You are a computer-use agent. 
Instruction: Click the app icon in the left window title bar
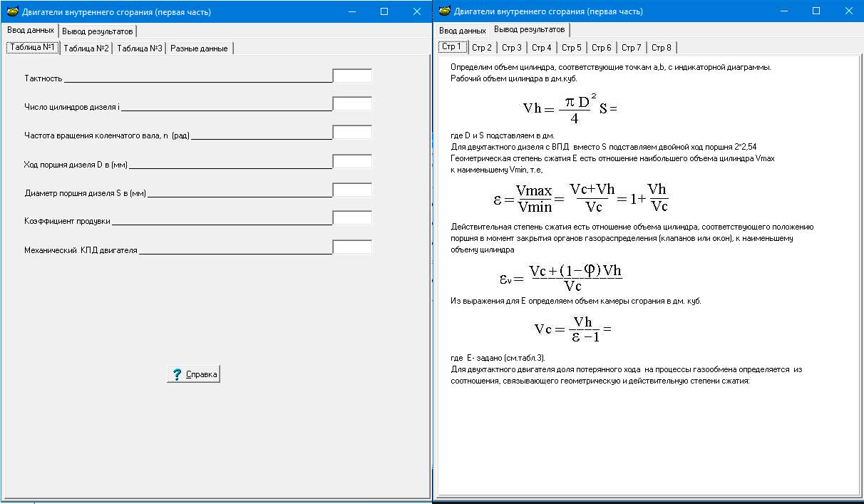pos(12,11)
